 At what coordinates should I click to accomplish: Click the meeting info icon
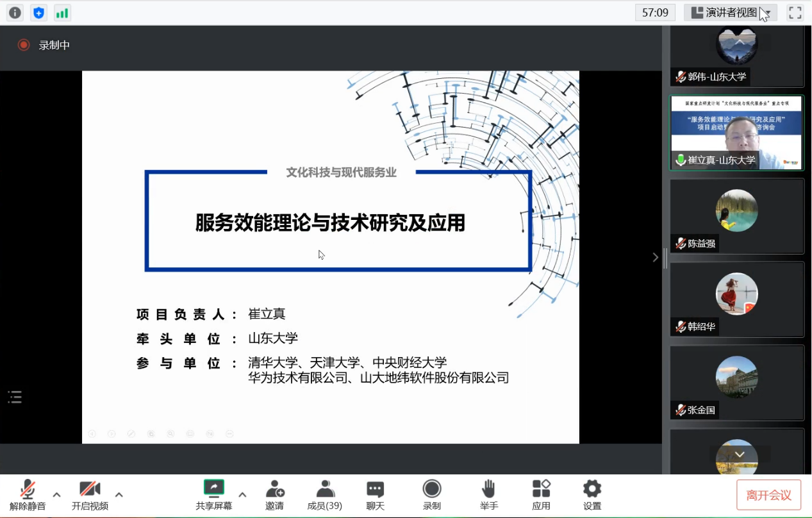pos(15,13)
